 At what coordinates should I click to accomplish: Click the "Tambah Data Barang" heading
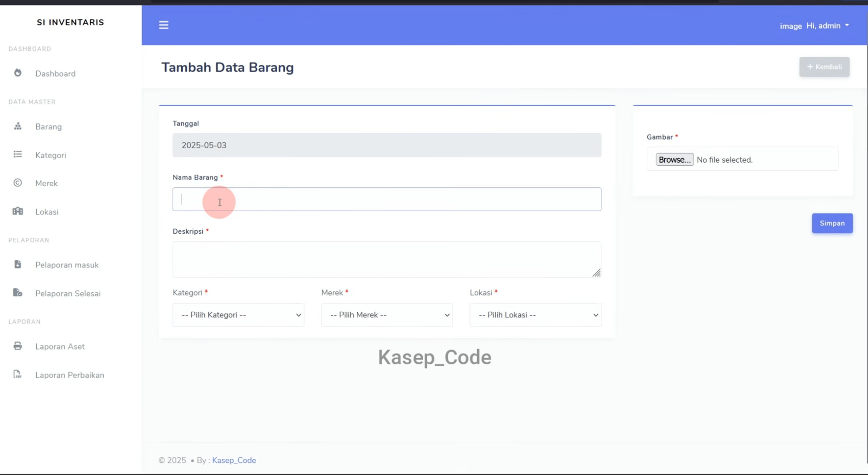(227, 67)
